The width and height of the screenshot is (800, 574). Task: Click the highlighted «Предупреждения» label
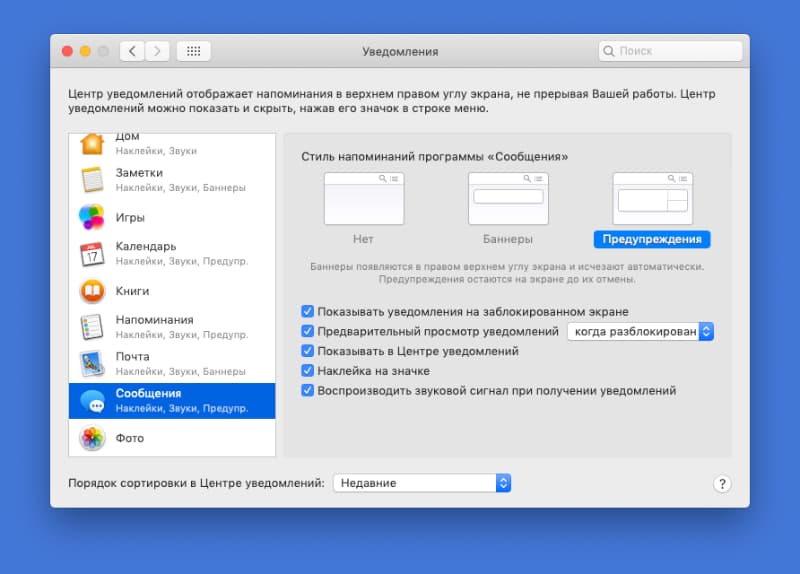tap(652, 239)
